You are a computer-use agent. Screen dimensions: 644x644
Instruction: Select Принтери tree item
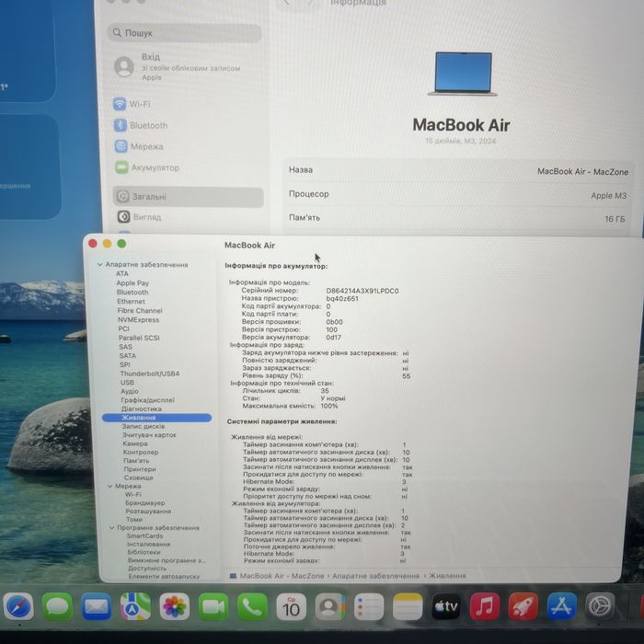tap(140, 469)
